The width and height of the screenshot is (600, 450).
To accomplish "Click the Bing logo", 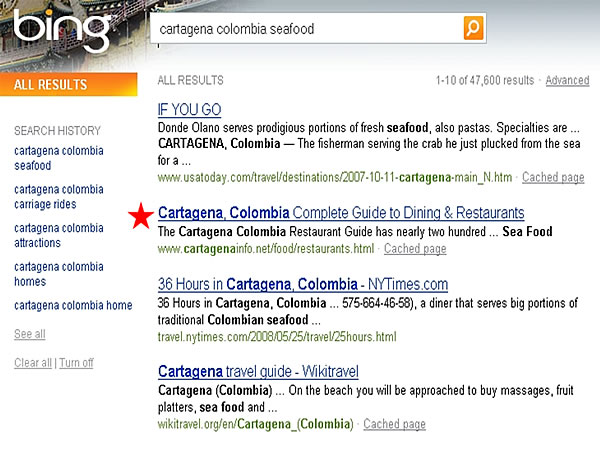I will (x=61, y=30).
